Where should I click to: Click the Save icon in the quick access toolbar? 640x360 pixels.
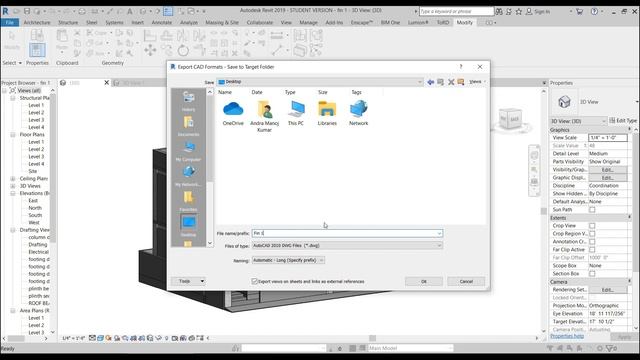27,11
